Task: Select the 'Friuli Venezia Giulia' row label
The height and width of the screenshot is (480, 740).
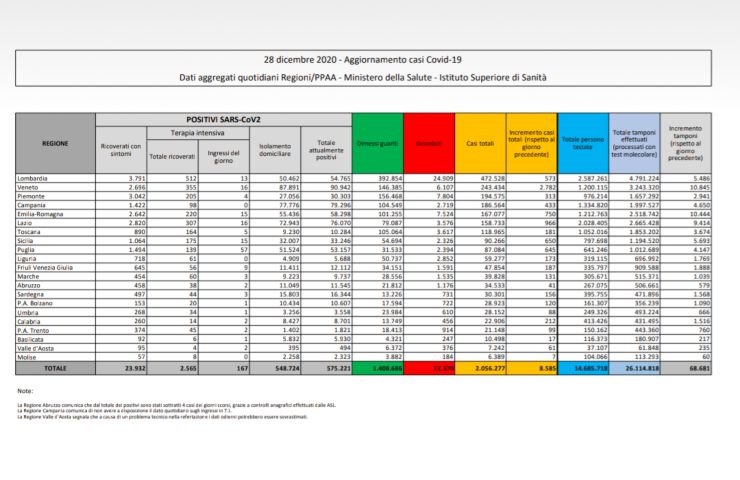Action: (x=47, y=267)
